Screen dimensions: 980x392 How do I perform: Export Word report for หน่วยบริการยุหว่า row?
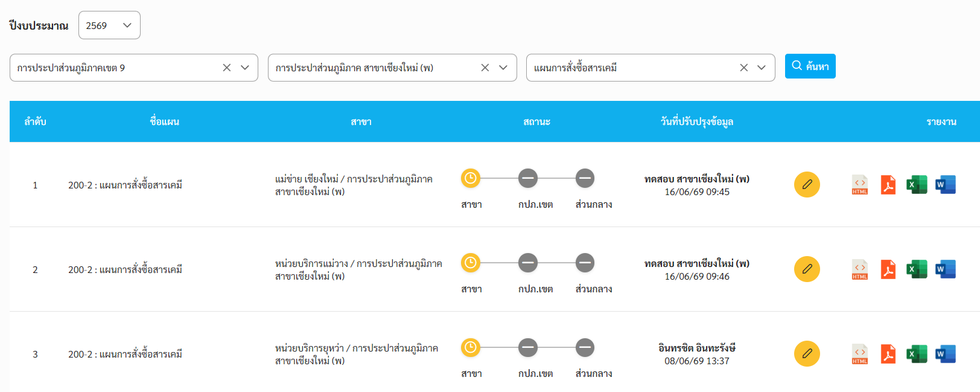click(946, 354)
